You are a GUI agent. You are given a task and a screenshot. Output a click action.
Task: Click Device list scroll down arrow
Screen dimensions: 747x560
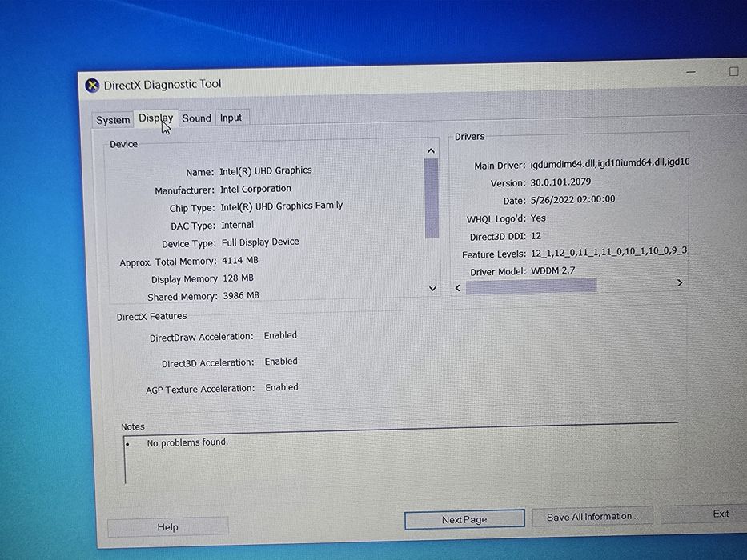[x=432, y=288]
